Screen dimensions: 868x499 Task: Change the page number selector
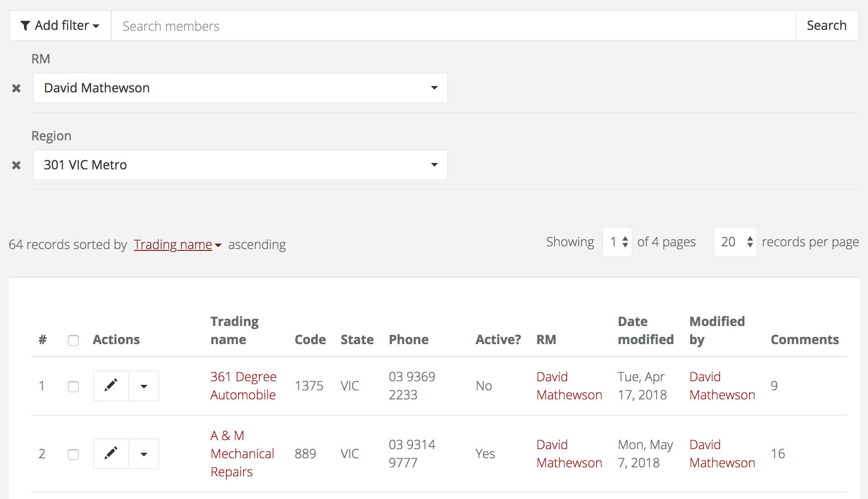tap(618, 242)
